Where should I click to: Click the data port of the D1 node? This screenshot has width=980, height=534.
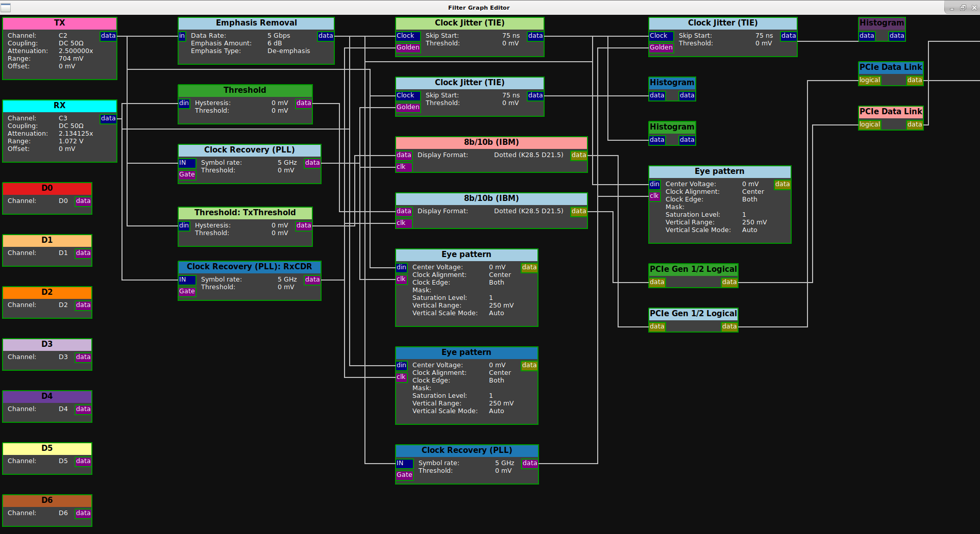83,253
